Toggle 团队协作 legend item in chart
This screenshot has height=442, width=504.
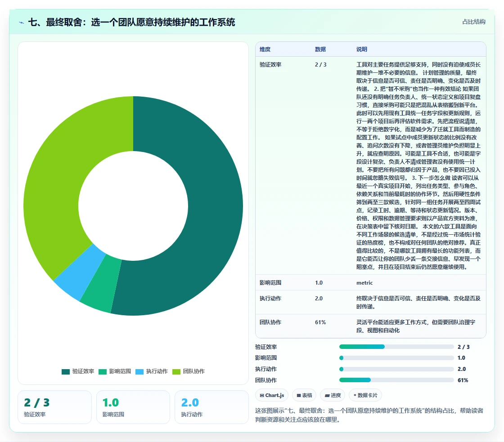click(x=189, y=371)
